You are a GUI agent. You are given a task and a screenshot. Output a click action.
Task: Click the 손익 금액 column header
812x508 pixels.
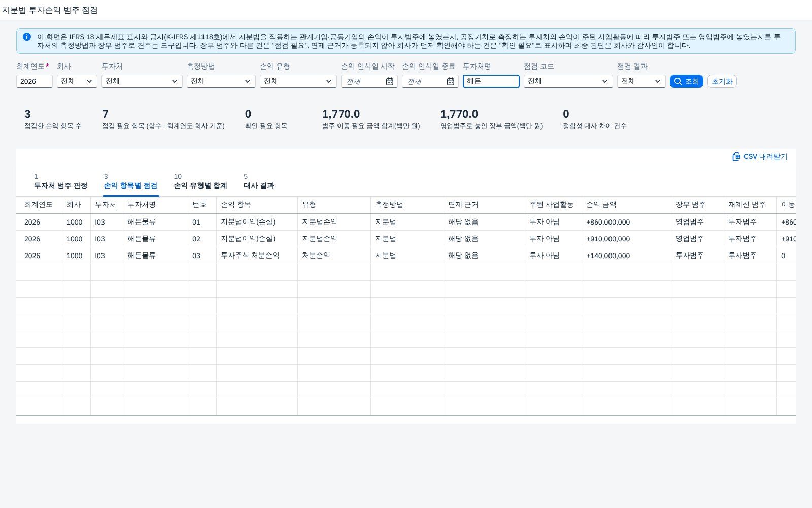tap(626, 205)
